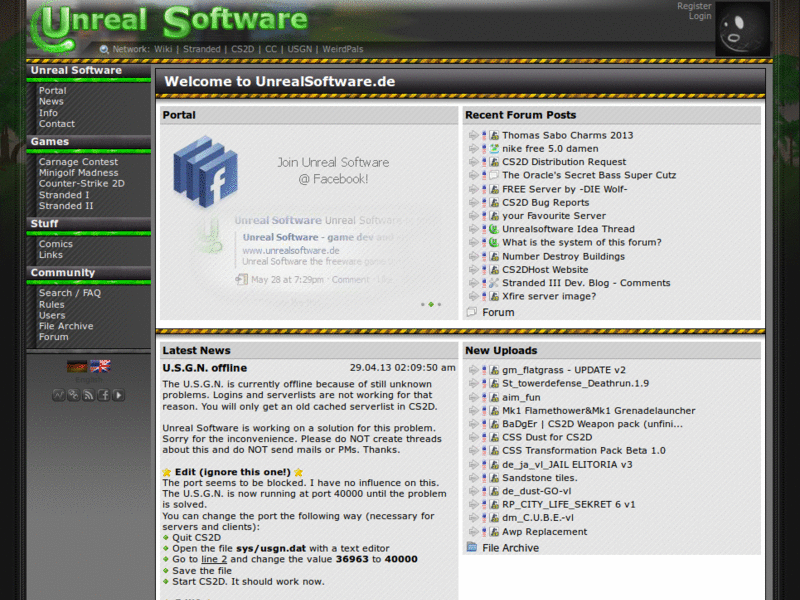Viewport: 800px width, 600px height.
Task: Click the board icon beside nike free 5.0
Action: coord(494,148)
